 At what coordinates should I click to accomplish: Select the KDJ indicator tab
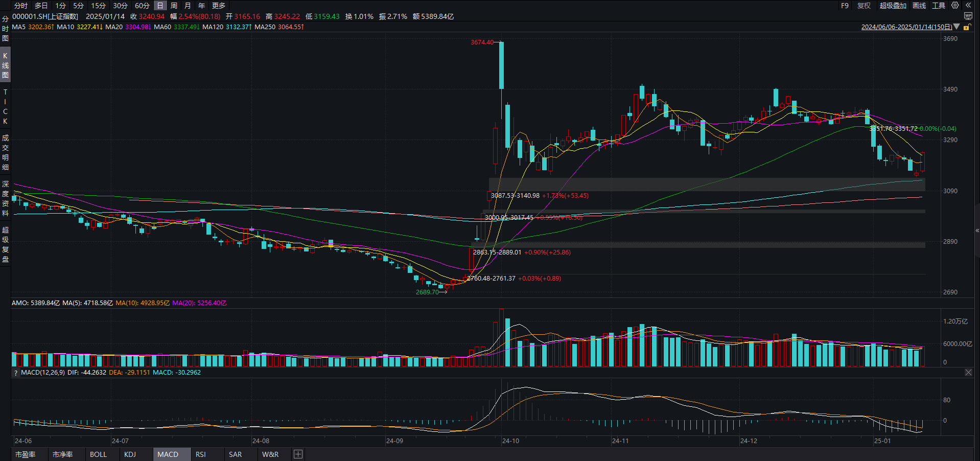click(130, 454)
